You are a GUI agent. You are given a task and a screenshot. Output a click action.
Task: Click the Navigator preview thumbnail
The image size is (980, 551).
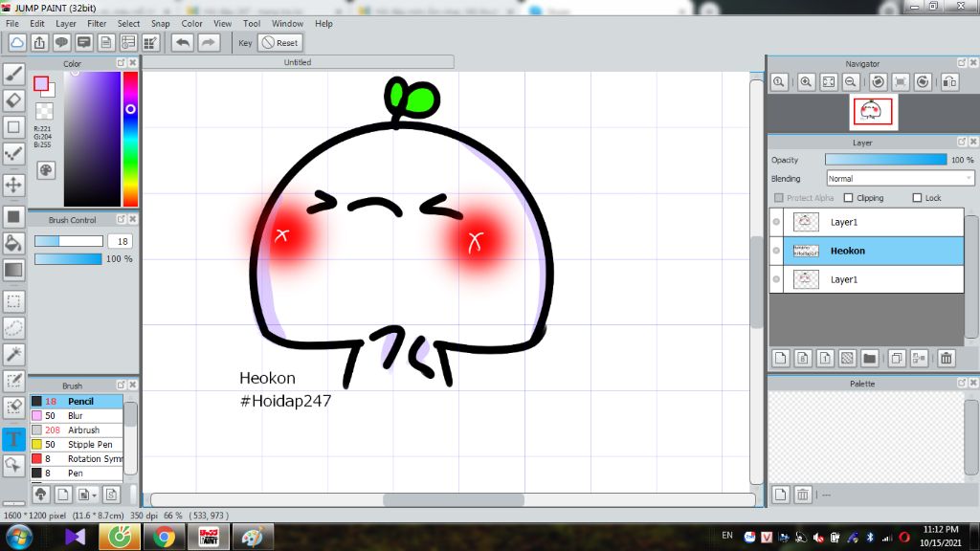[x=873, y=112]
